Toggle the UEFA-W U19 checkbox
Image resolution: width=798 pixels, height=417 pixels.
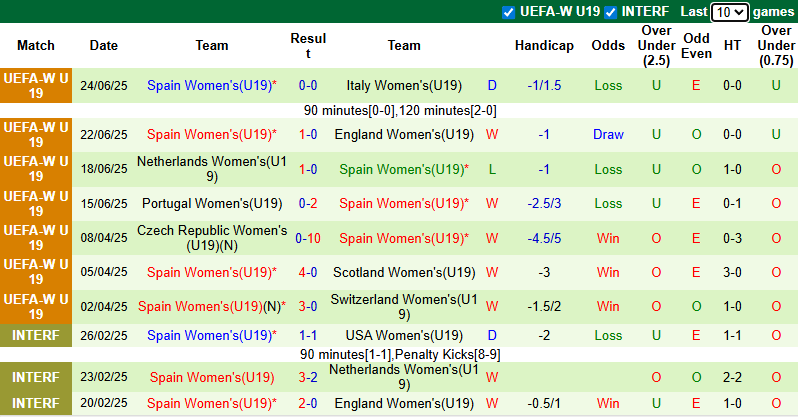click(x=509, y=12)
